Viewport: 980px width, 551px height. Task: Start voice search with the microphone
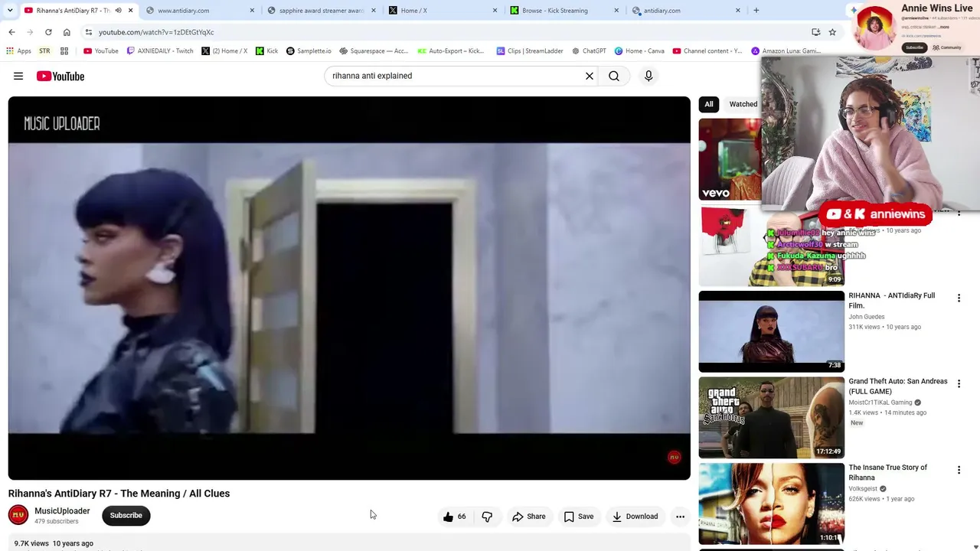[648, 76]
